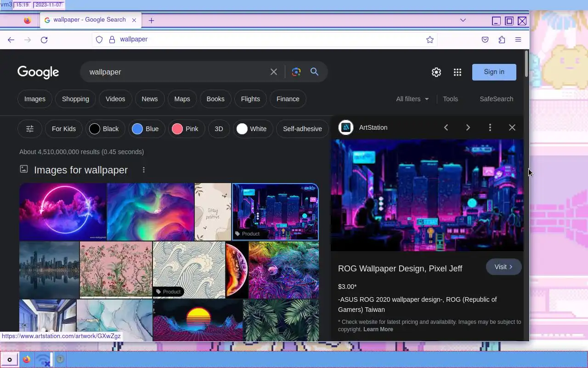Switch to the Videos search tab
Image resolution: width=588 pixels, height=368 pixels.
tap(115, 99)
